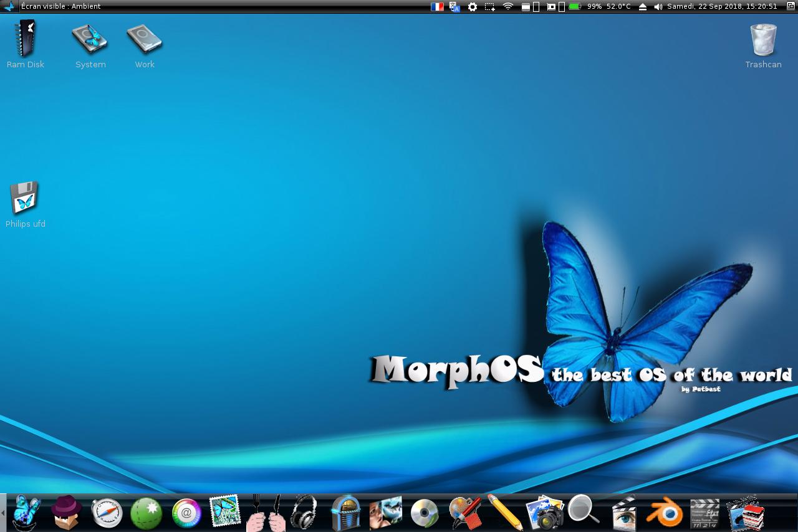798x532 pixels.
Task: Toggle the Wi-Fi status icon
Action: [508, 6]
